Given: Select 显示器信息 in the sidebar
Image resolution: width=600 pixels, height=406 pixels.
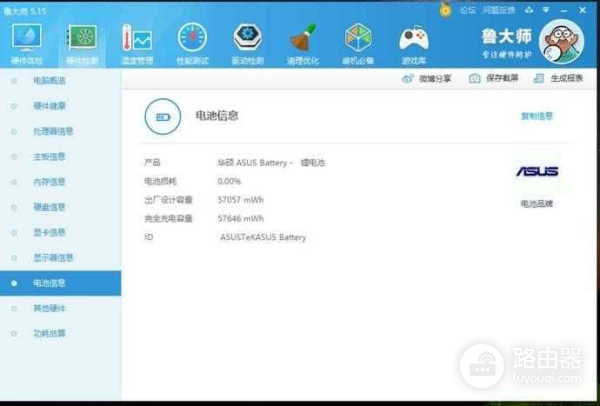Looking at the screenshot, I should pos(60,258).
